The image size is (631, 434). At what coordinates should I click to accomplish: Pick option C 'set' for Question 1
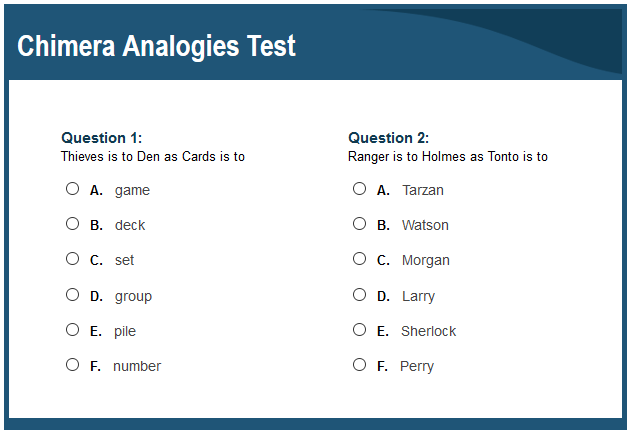pos(72,258)
